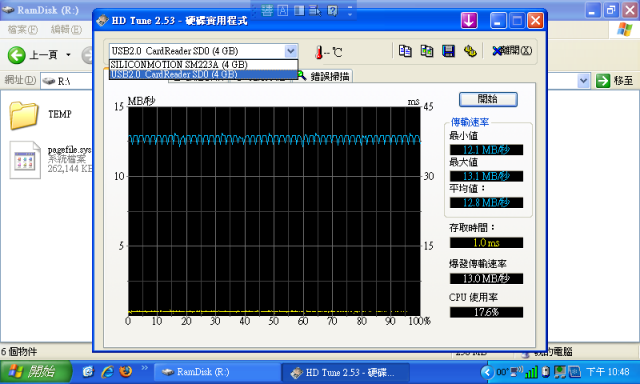
Task: Click the safely remove hardware tray icon
Action: [546, 372]
